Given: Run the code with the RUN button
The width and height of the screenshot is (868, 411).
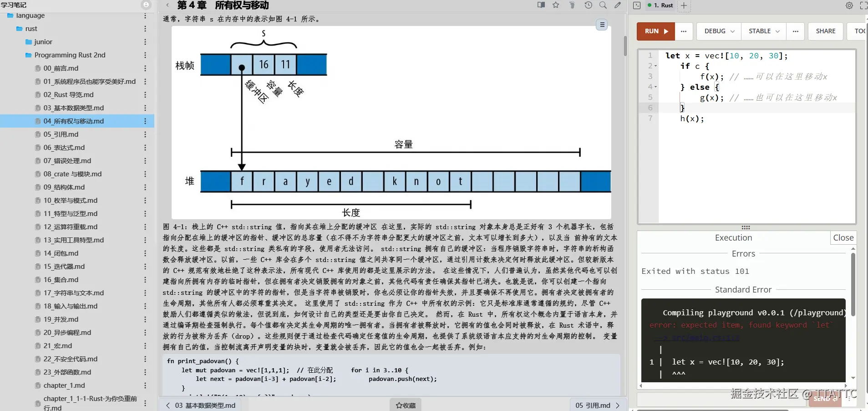Looking at the screenshot, I should click(655, 31).
